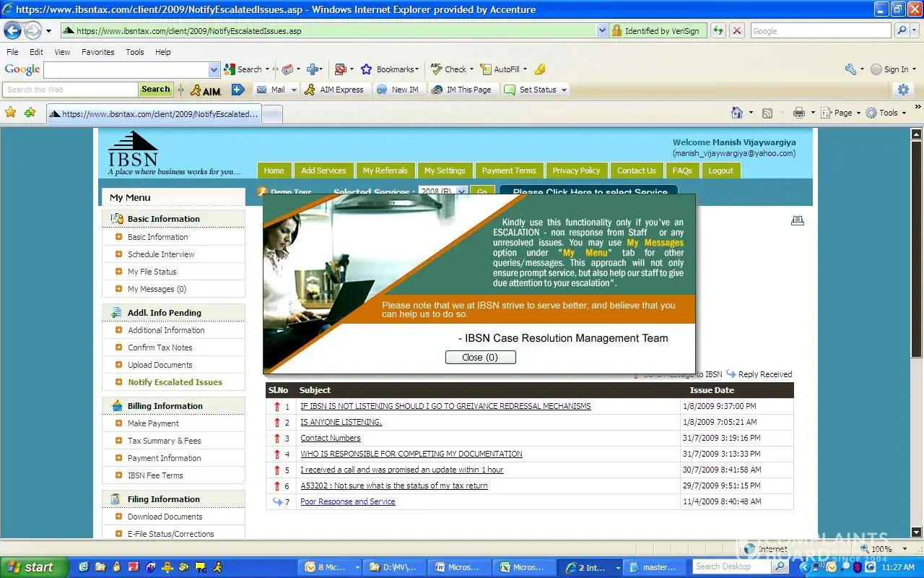Click Upload Documents in My Menu
This screenshot has width=924, height=578.
(160, 365)
